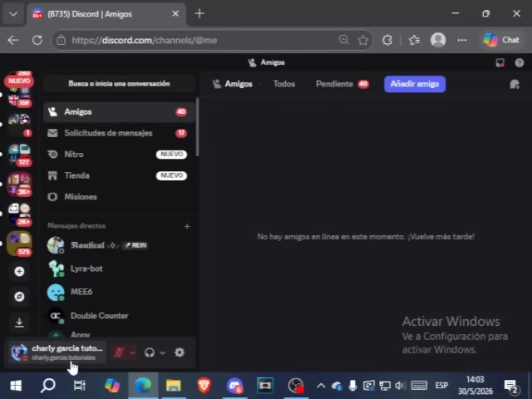The image size is (532, 399).
Task: Click the NUEVO unread mentions indicator
Action: pyautogui.click(x=19, y=81)
